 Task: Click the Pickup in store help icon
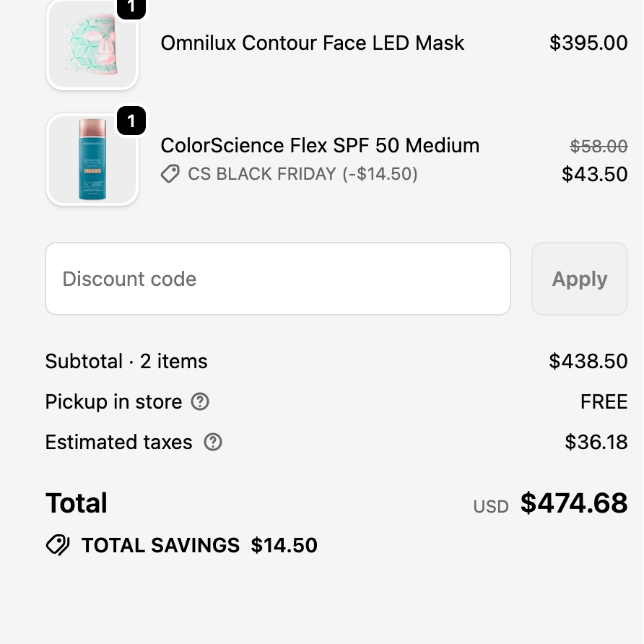click(200, 401)
